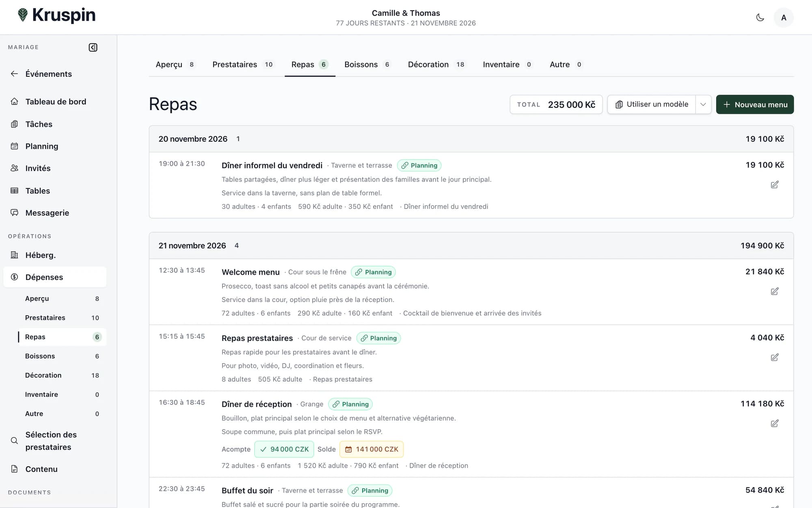Select Inventaire in the sidebar submenu
The height and width of the screenshot is (508, 812).
pos(62,395)
